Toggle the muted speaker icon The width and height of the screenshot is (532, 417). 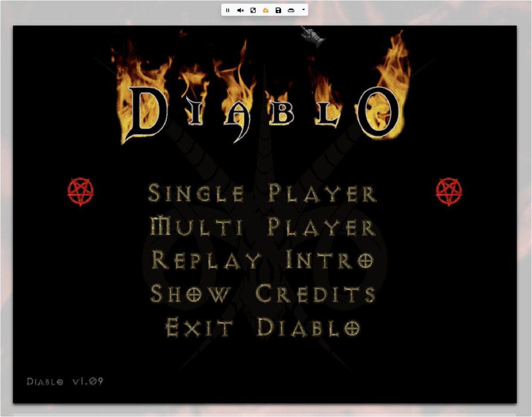click(x=240, y=10)
